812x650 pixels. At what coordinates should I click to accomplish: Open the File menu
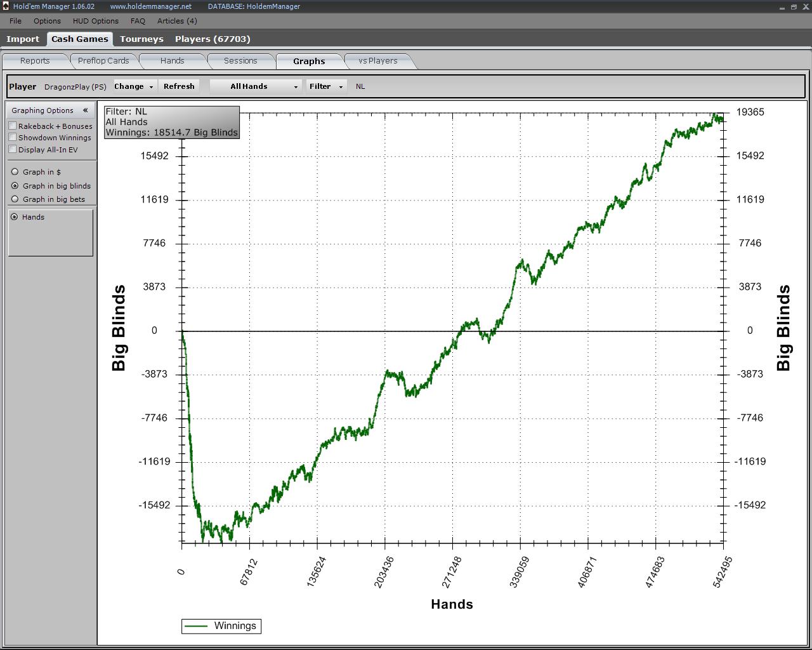tap(16, 21)
